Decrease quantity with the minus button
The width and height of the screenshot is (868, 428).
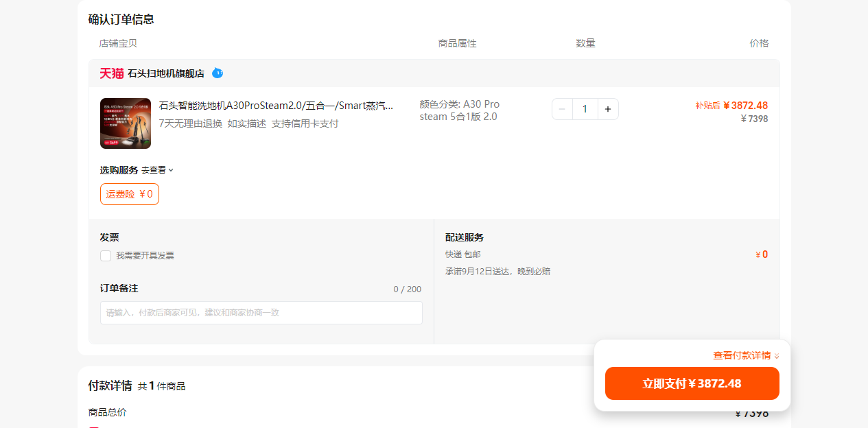(x=562, y=109)
